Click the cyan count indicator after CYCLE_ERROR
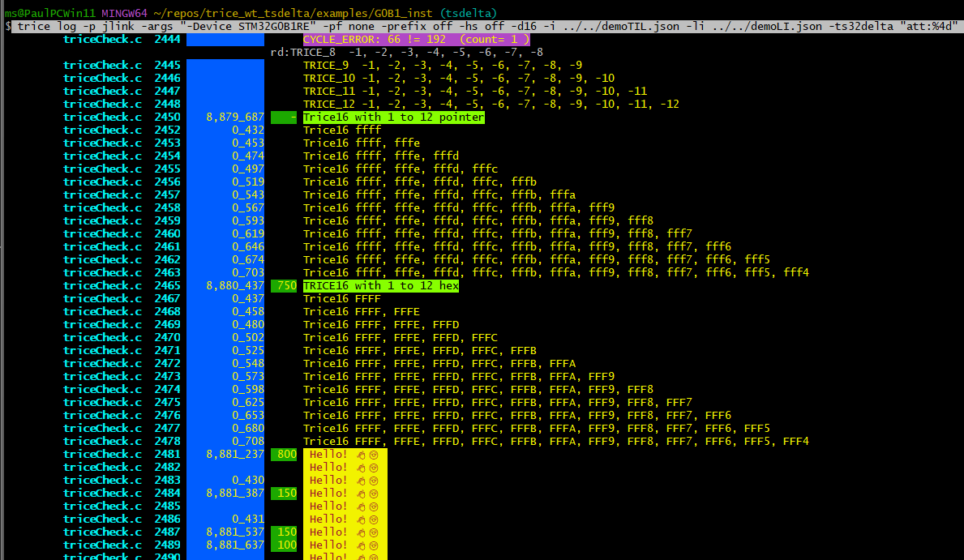The width and height of the screenshot is (964, 560). 495,39
